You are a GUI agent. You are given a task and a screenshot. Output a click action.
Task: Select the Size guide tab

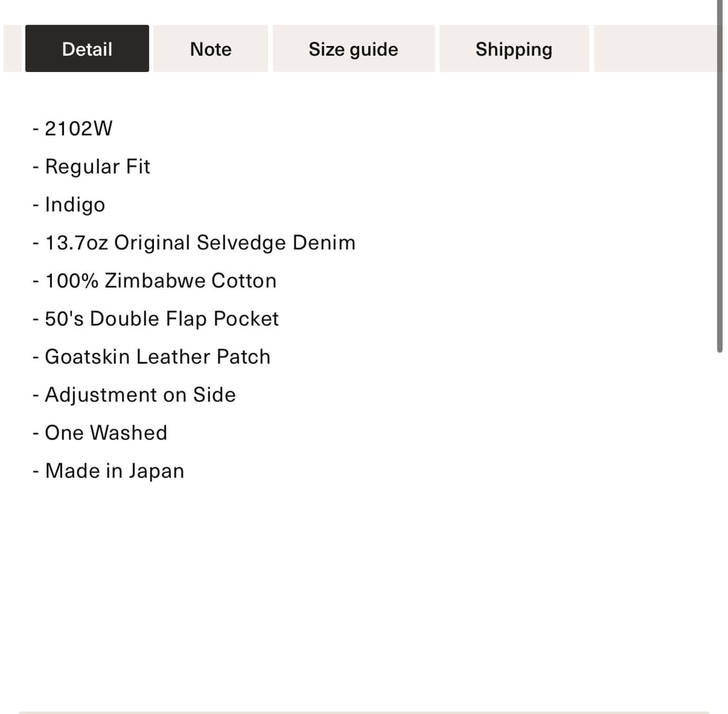[x=353, y=49]
